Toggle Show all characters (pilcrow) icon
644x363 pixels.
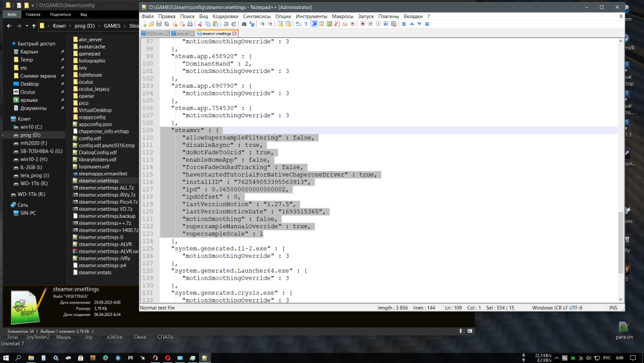tap(305, 24)
